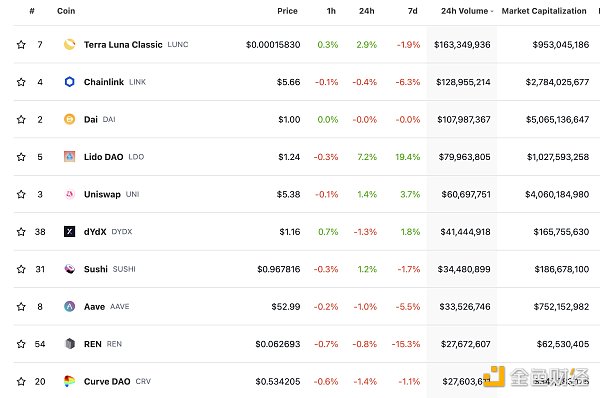Click the dYdX black square logo
Viewport: 600px width, 398px height.
pyautogui.click(x=69, y=232)
